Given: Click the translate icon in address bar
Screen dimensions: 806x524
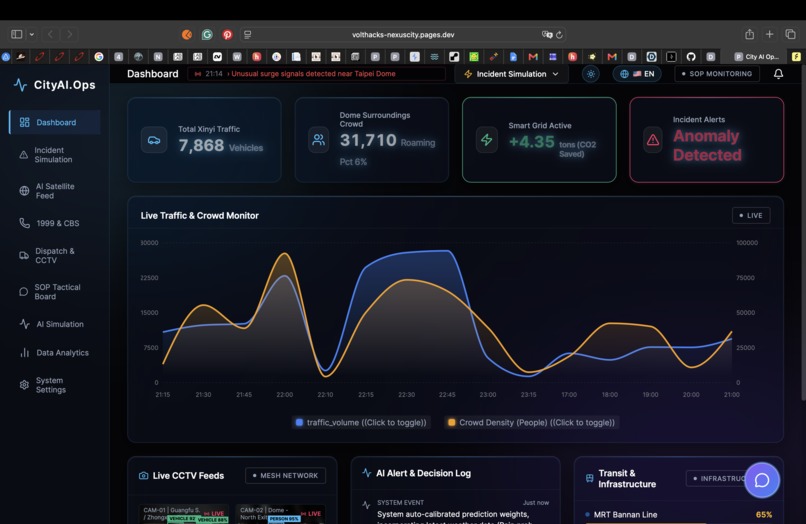Looking at the screenshot, I should [x=547, y=34].
